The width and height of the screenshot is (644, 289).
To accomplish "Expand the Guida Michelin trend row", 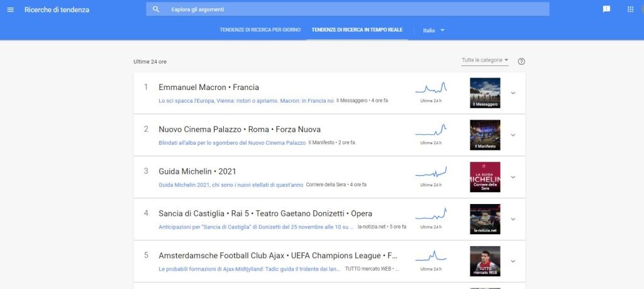I will (x=513, y=177).
